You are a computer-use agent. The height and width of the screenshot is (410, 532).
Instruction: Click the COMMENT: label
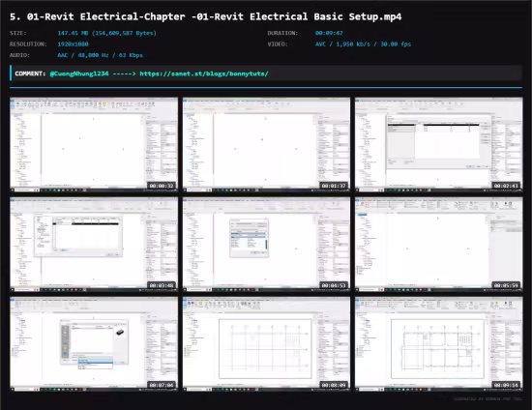pyautogui.click(x=30, y=73)
